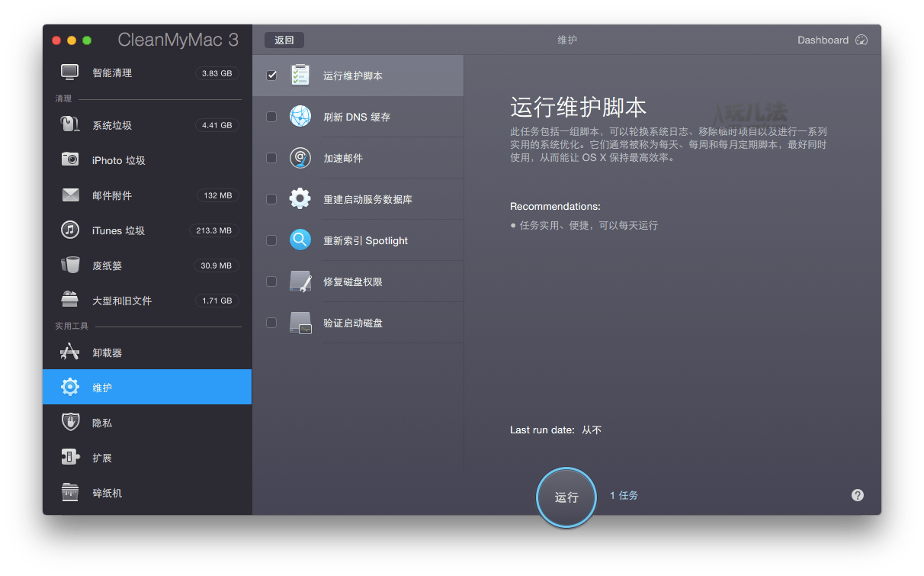Click the 132 MB size badge
The height and width of the screenshot is (576, 924).
pos(218,195)
